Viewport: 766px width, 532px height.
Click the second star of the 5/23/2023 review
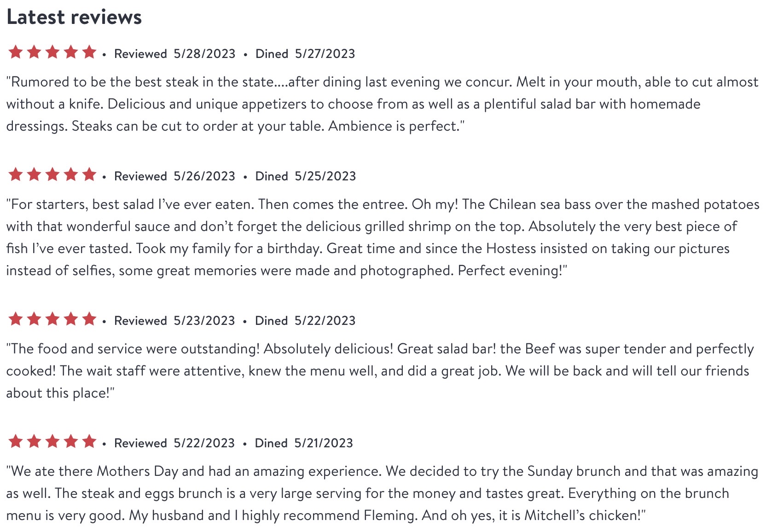[x=34, y=319]
